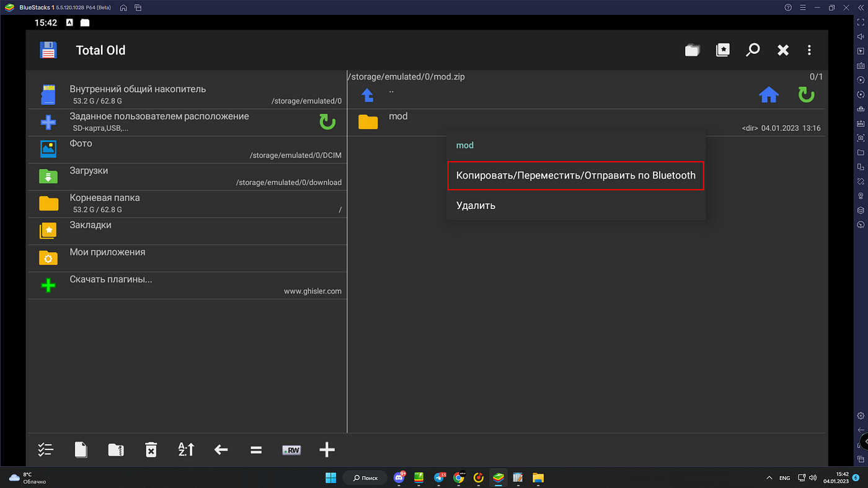Open Discord from the taskbar
This screenshot has height=488, width=868.
coord(399,477)
